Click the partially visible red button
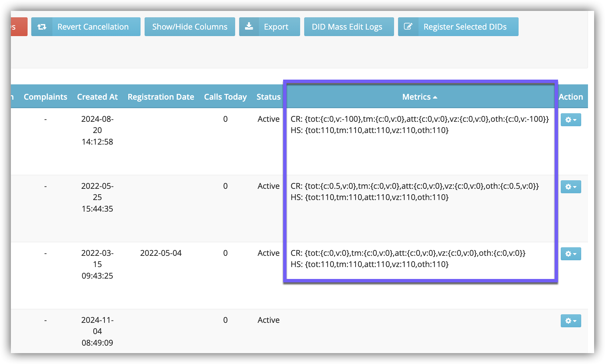This screenshot has height=364, width=605. pos(19,27)
